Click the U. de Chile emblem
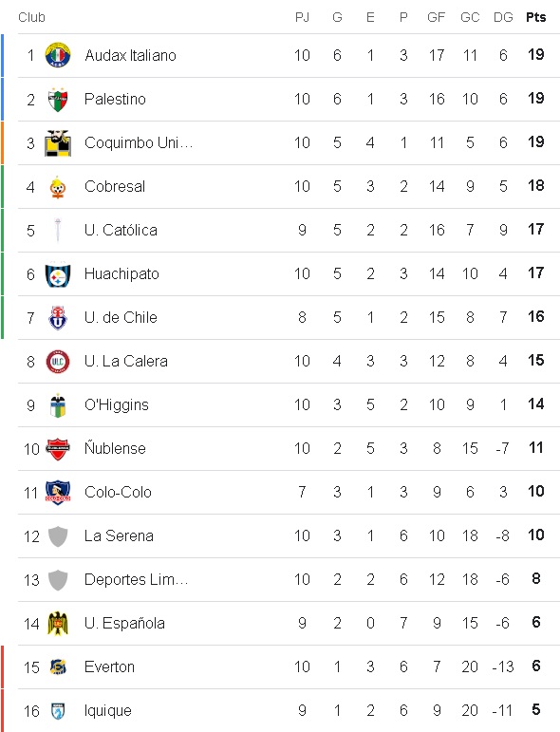 coord(58,318)
